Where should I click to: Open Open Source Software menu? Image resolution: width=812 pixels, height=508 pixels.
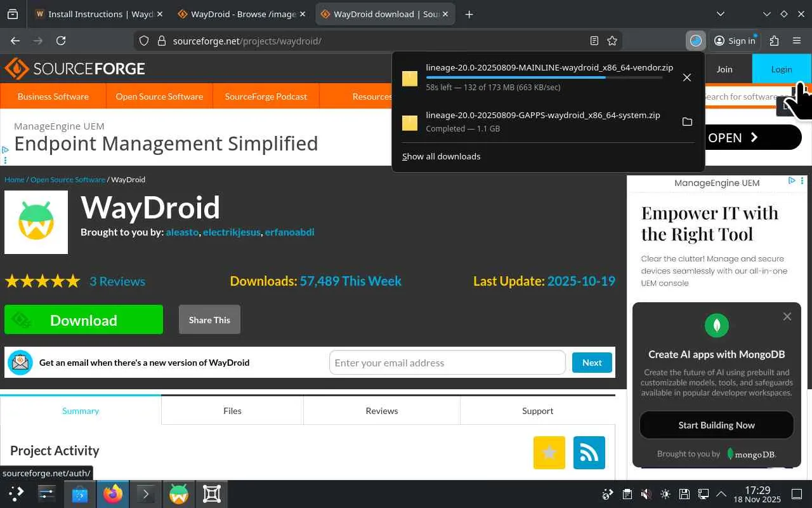tap(159, 97)
